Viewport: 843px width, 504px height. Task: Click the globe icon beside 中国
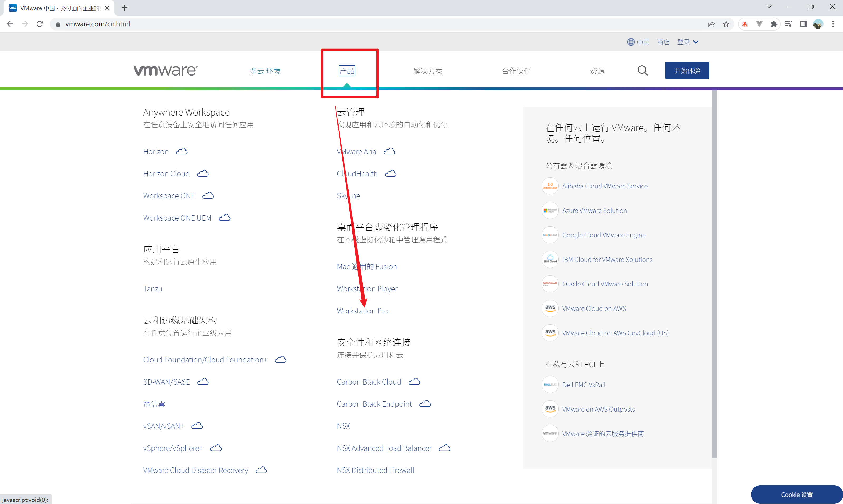tap(631, 42)
